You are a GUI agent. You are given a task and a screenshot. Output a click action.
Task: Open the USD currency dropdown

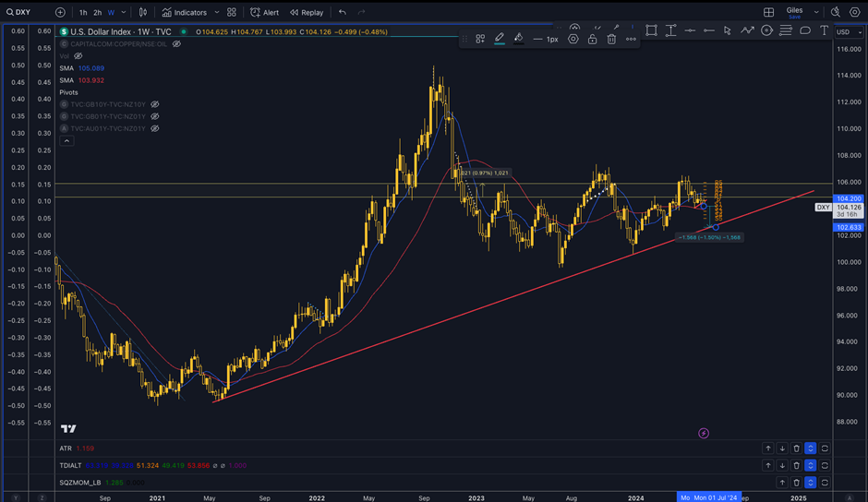coord(845,32)
